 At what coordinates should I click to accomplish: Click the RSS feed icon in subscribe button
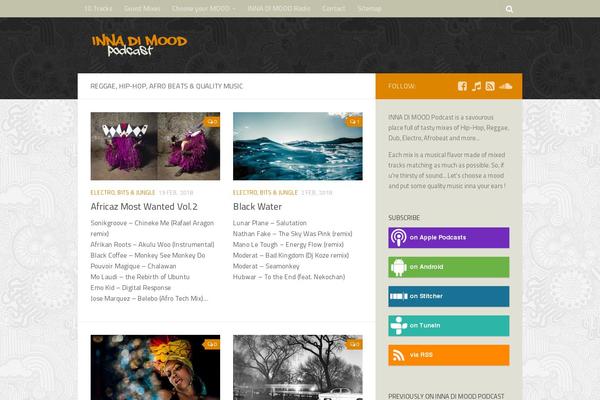(x=398, y=356)
